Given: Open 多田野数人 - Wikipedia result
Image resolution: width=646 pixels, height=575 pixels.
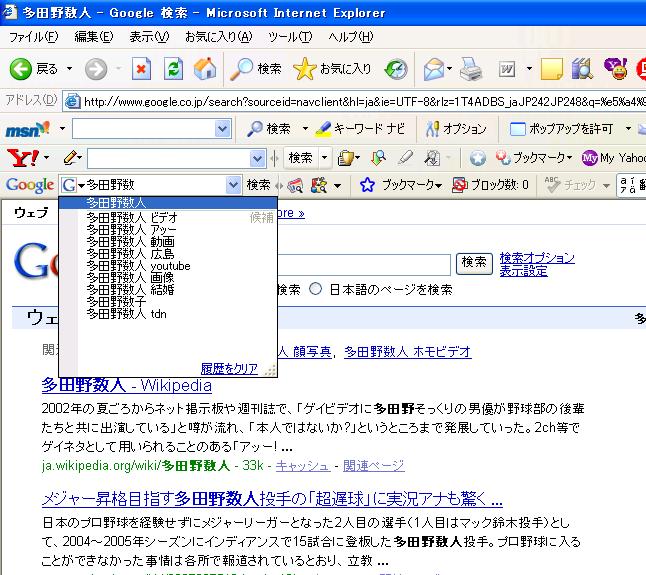Looking at the screenshot, I should click(x=126, y=385).
